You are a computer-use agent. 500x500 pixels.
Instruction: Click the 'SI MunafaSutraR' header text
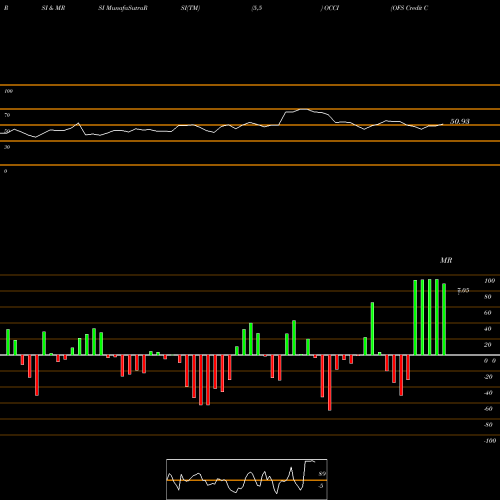click(123, 8)
